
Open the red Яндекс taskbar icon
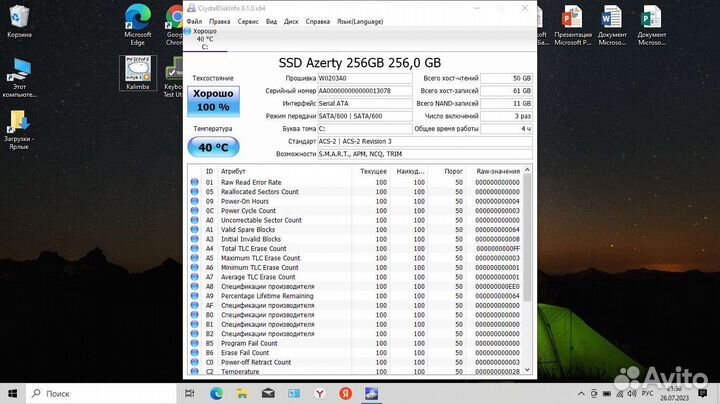click(x=345, y=393)
